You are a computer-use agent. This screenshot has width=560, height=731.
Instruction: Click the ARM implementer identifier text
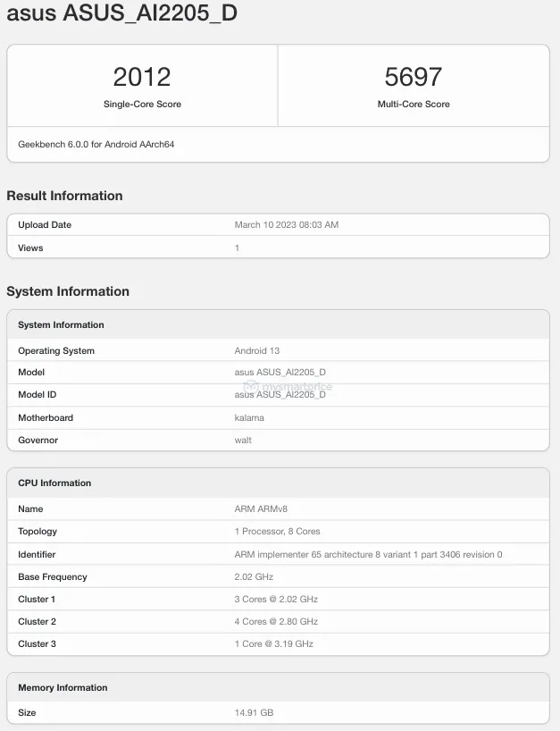click(368, 555)
